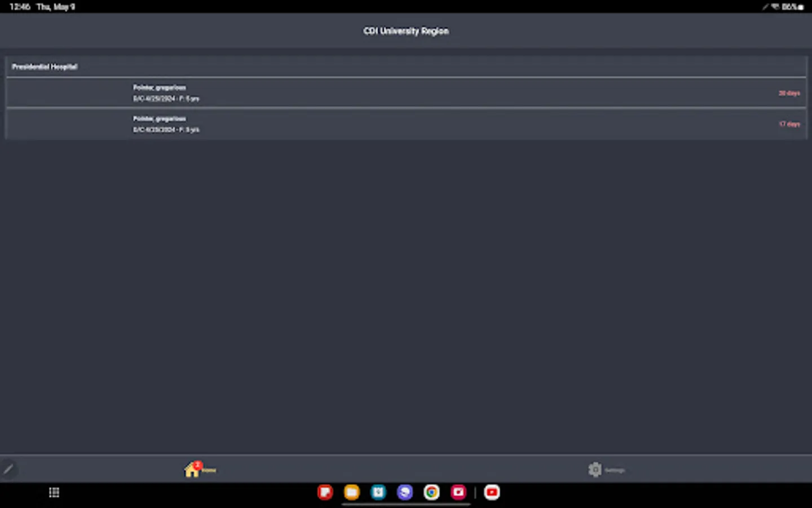
Task: Launch Google Chrome from the dock
Action: (x=432, y=492)
